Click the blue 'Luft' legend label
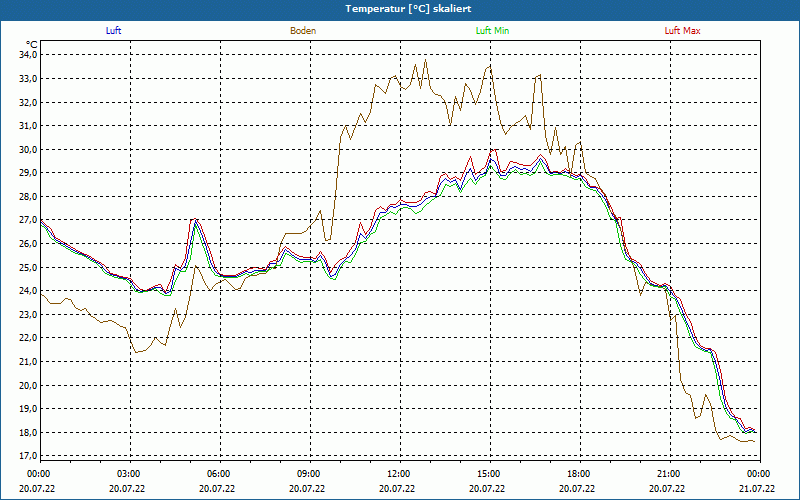 click(x=113, y=31)
